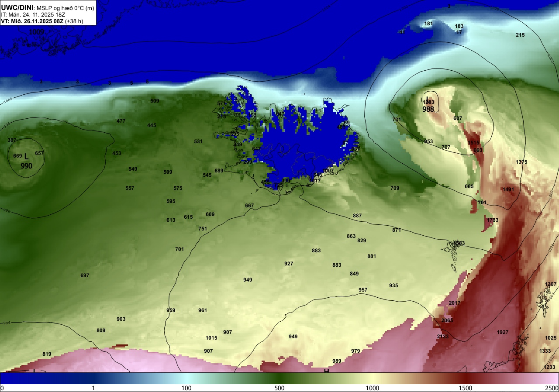The height and width of the screenshot is (392, 559).
Task: Click the 1009 pressure value over Greenland
Action: click(37, 32)
